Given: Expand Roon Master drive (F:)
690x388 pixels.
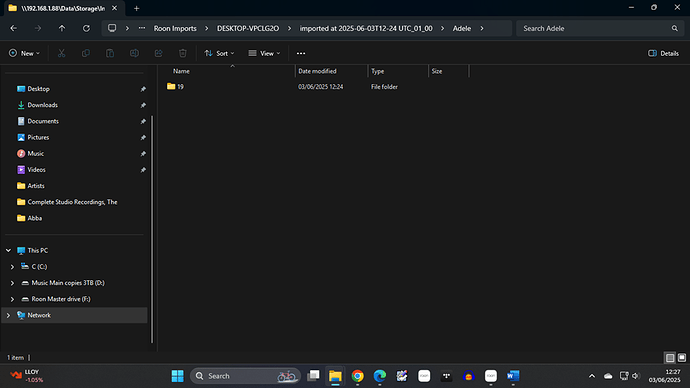Looking at the screenshot, I should [12, 299].
